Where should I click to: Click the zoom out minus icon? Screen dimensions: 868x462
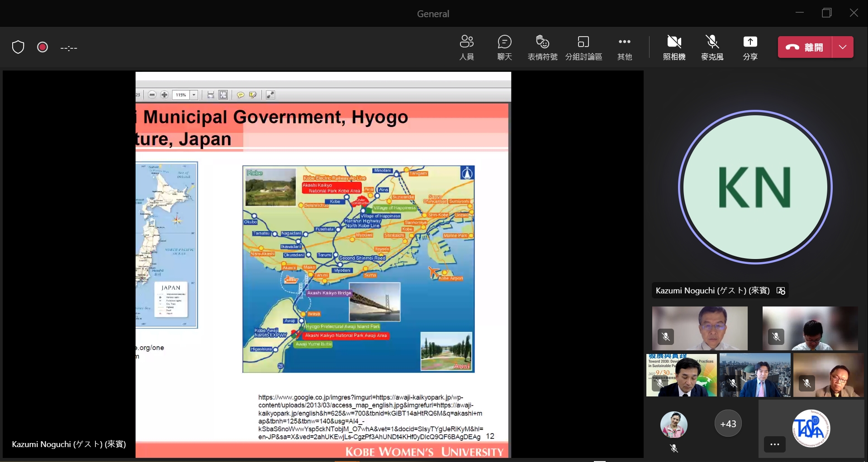(x=152, y=95)
